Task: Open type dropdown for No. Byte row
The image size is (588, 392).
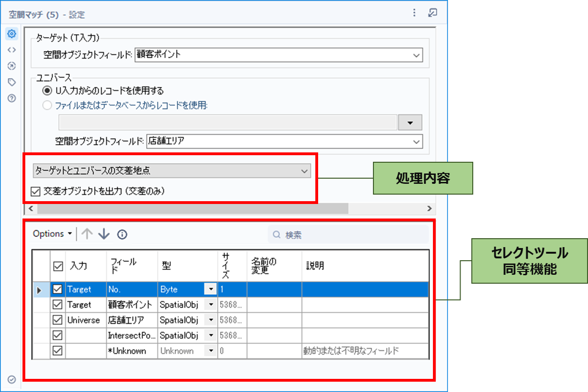Action: [x=211, y=290]
